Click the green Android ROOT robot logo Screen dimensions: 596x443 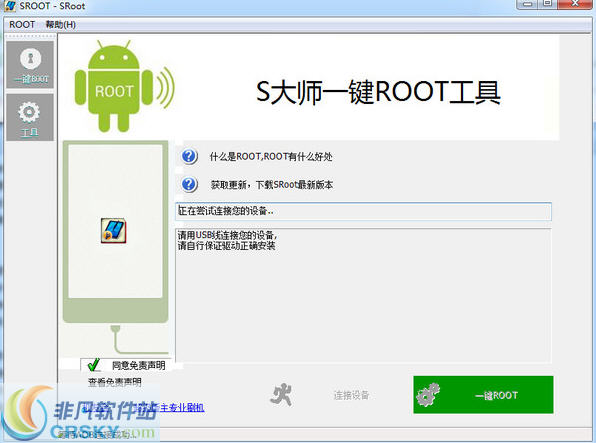[124, 86]
